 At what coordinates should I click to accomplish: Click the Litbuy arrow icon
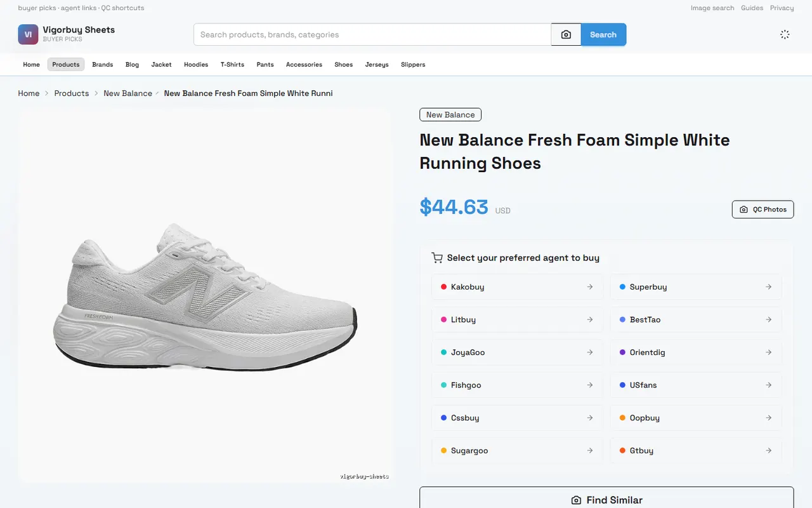point(590,319)
